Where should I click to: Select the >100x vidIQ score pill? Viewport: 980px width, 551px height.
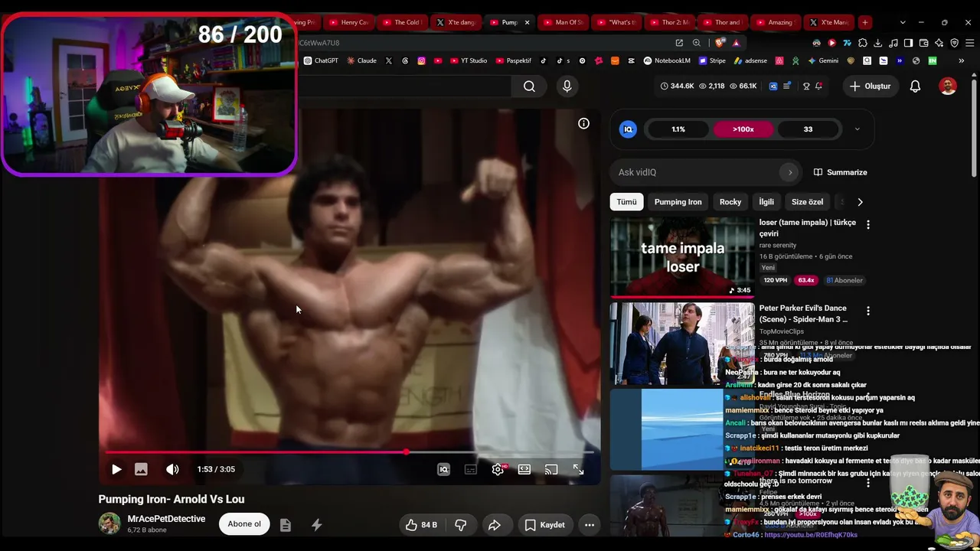743,129
